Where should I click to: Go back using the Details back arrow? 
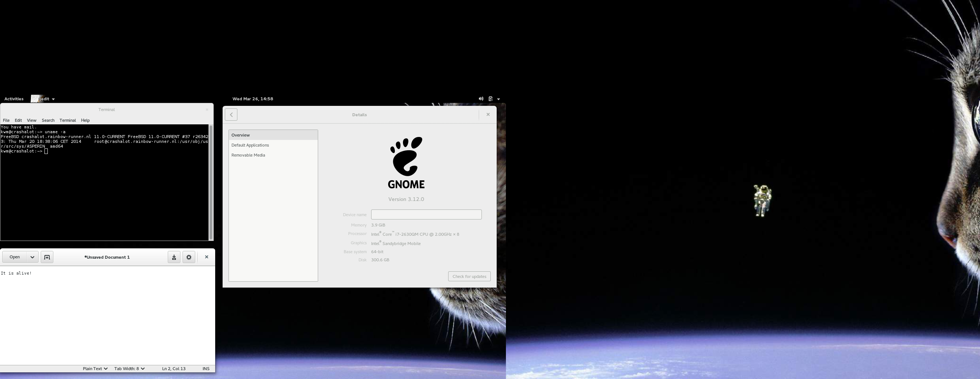pyautogui.click(x=231, y=114)
